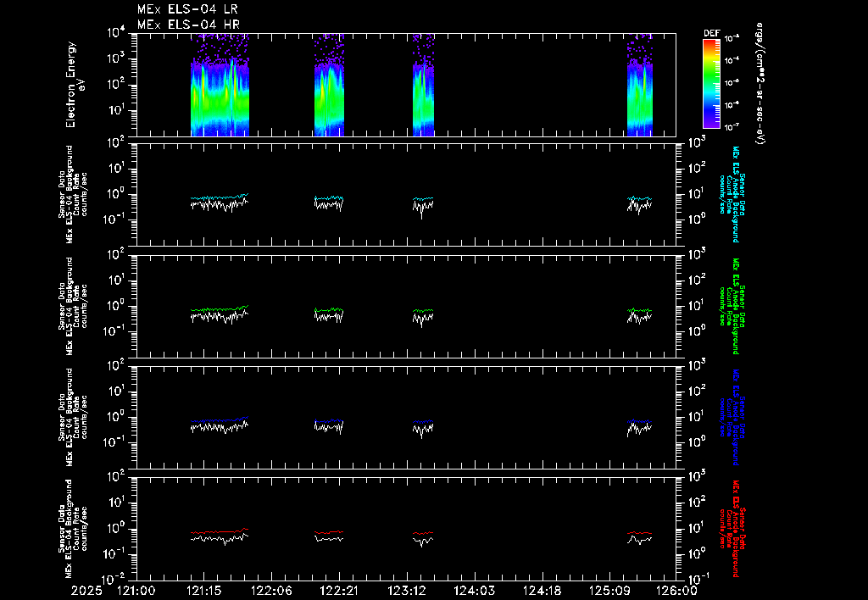Viewport: 868px width, 600px height.
Task: Click the "122:06" time axis label
Action: 271,591
